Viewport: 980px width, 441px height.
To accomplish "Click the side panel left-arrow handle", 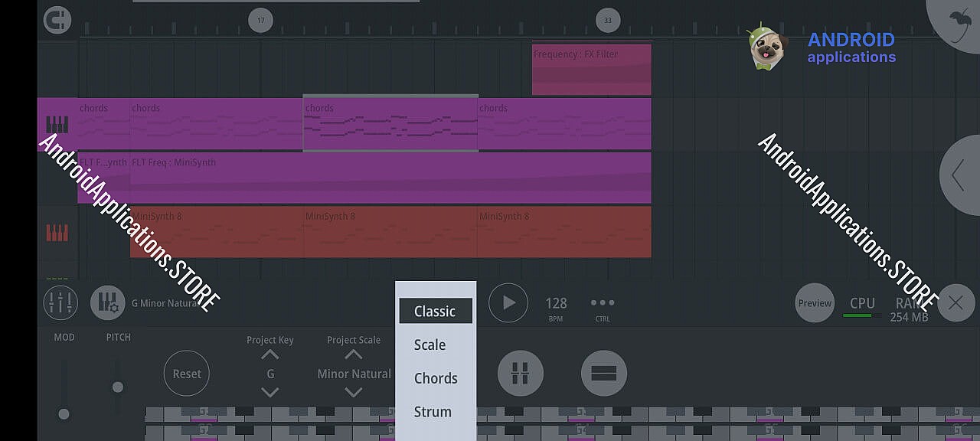I will click(959, 175).
